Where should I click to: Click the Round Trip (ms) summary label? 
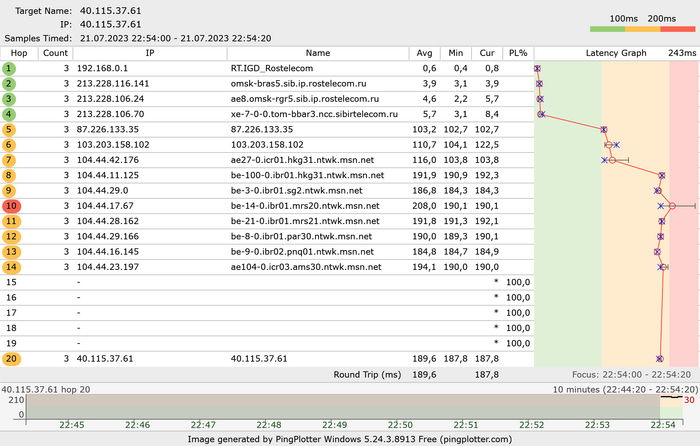pos(367,374)
